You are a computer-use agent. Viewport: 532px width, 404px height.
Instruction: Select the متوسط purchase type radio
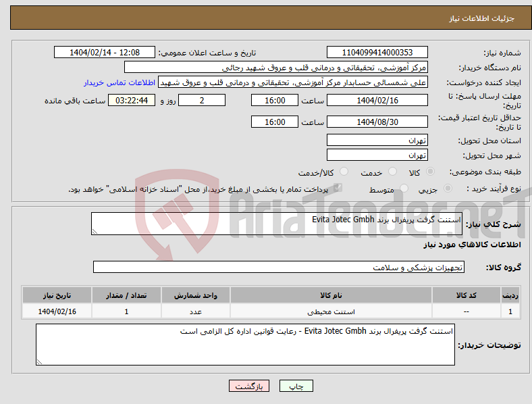pos(404,188)
